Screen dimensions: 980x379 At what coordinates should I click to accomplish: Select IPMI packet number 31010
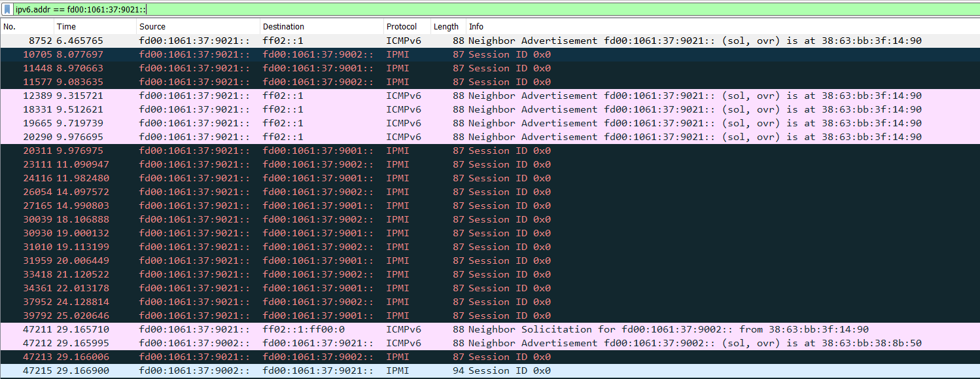458,247
